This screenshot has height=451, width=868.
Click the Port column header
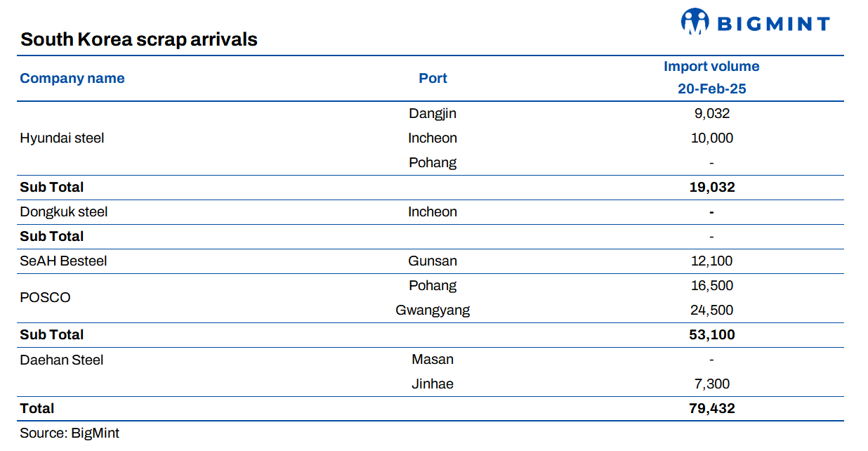[x=433, y=79]
